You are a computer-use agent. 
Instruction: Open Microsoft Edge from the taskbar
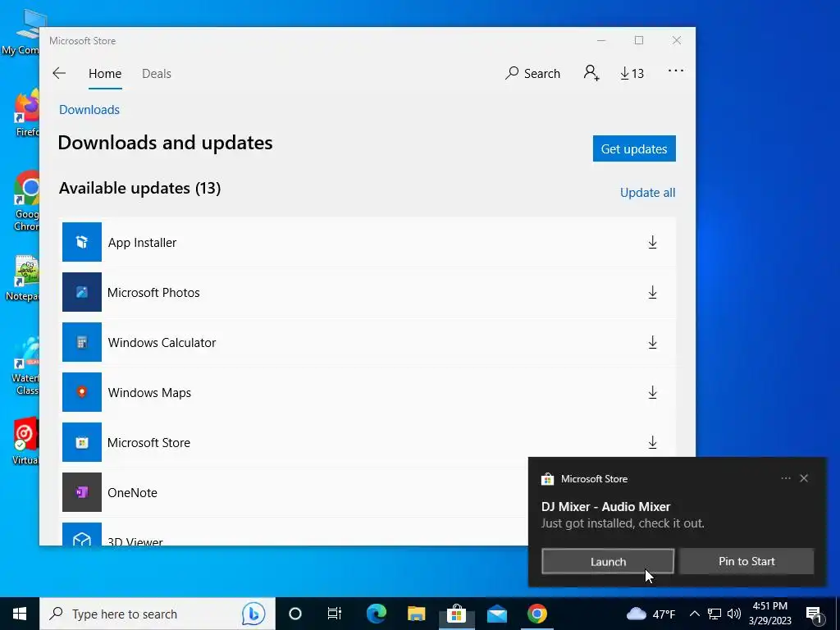[376, 614]
